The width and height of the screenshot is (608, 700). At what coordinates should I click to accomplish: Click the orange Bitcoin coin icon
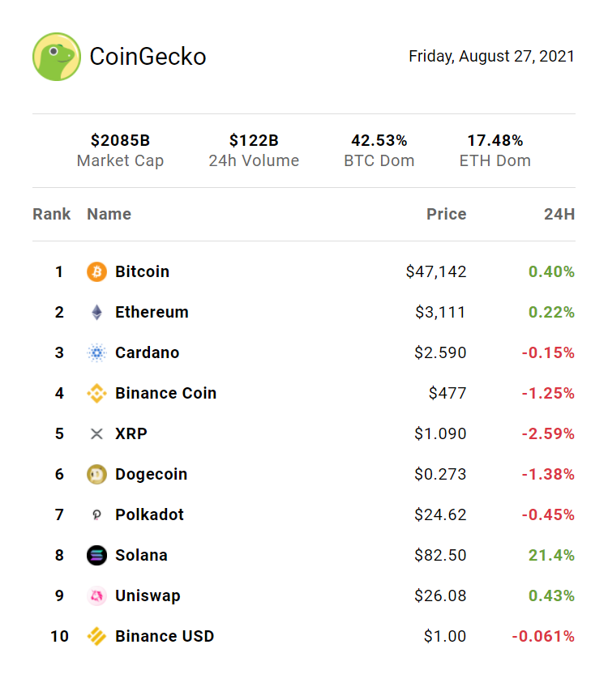point(96,272)
